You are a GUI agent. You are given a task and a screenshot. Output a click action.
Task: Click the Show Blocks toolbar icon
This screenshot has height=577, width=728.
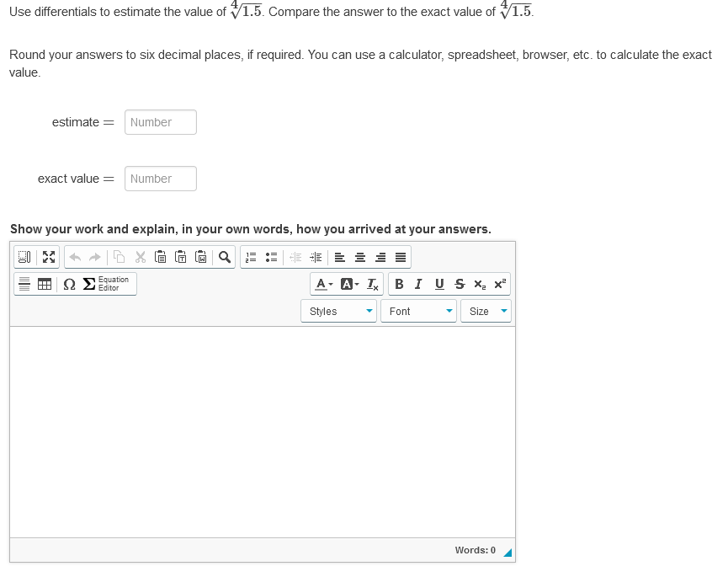click(x=24, y=257)
